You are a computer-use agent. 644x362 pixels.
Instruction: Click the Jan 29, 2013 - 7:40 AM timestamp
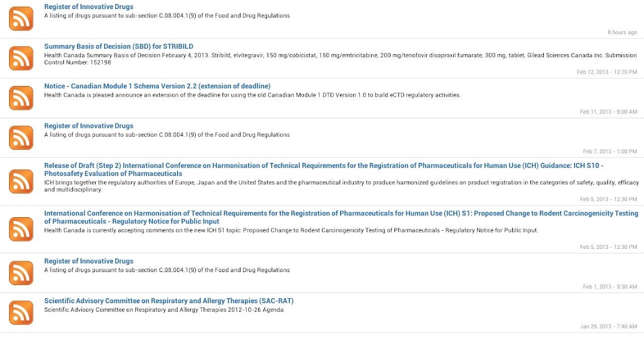pyautogui.click(x=608, y=326)
